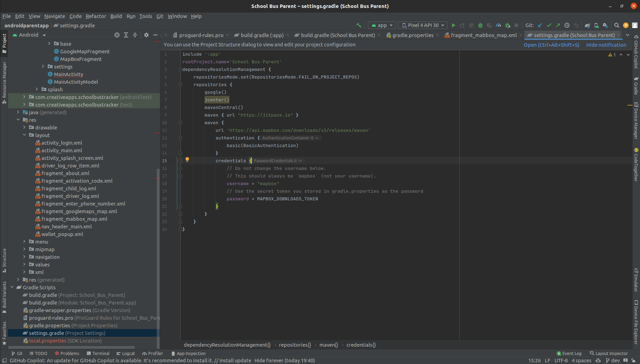Image resolution: width=640 pixels, height=364 pixels.
Task: Click the Make Project hammer icon
Action: click(x=359, y=25)
